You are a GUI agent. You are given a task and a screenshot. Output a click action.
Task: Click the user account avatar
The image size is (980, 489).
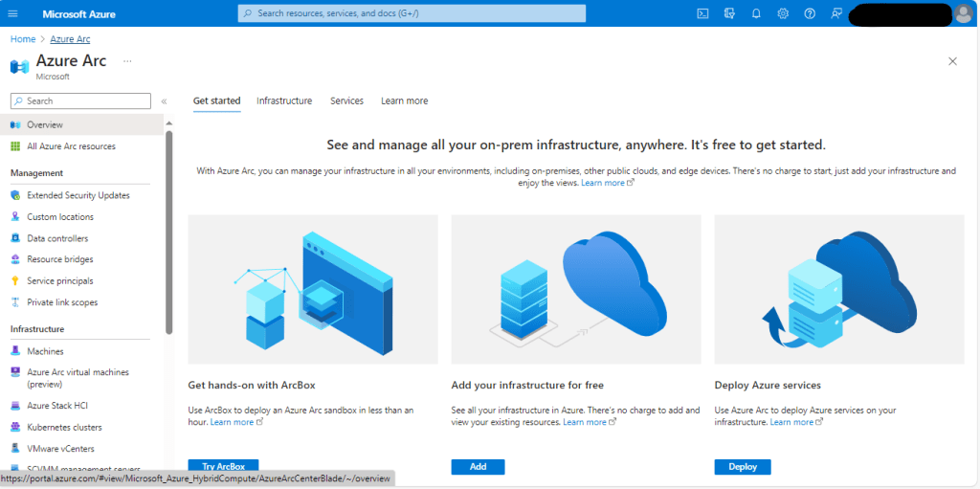click(x=963, y=13)
